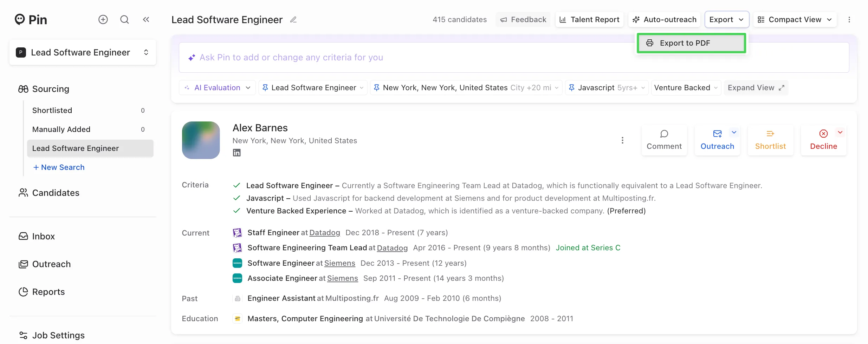
Task: Add a Comment on Alex Barnes
Action: [x=664, y=140]
